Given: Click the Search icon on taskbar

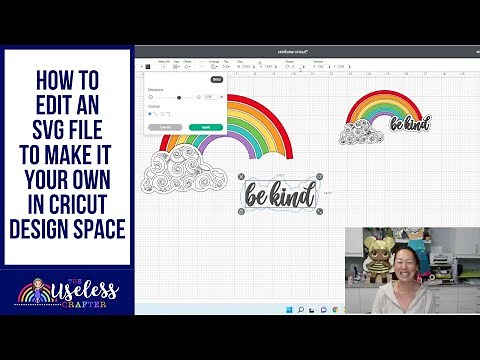Looking at the screenshot, I should (x=301, y=310).
